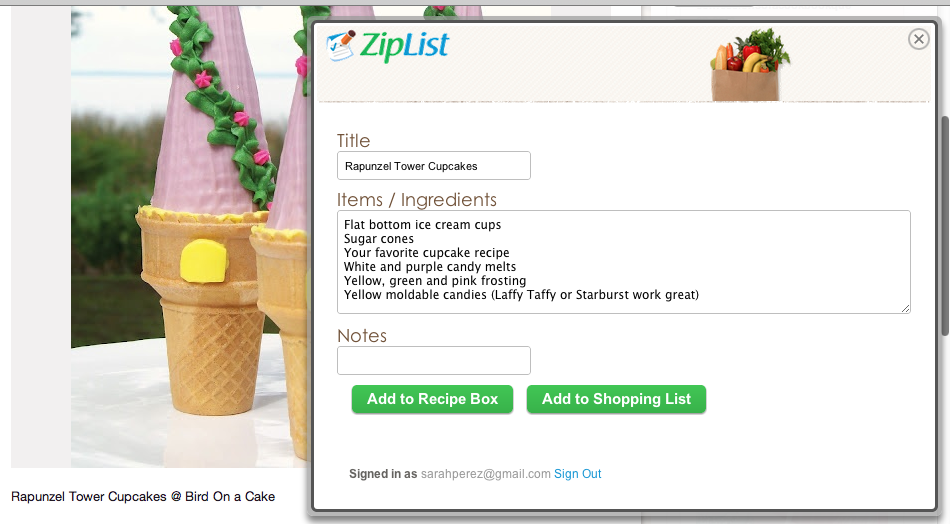Place cursor on 'Sugar cones' ingredient line
This screenshot has height=524, width=950.
click(x=379, y=239)
